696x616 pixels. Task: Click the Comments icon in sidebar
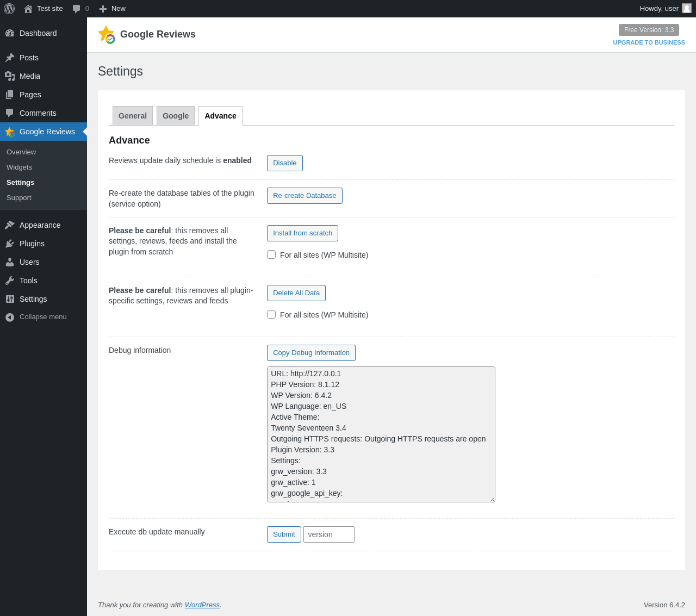10,113
